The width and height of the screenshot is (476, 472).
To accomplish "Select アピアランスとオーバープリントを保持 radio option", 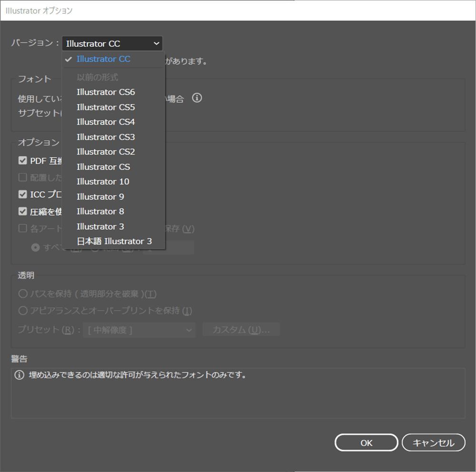I will (x=23, y=311).
